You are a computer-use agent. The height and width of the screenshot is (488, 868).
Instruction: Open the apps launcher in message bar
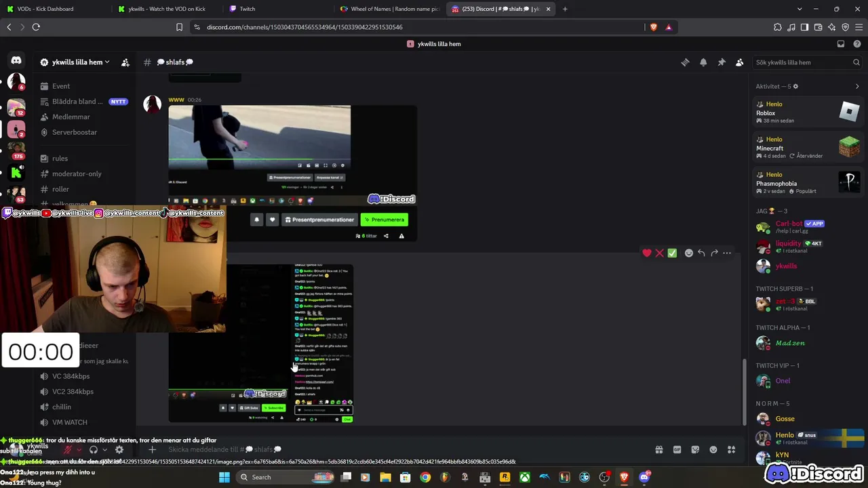[732, 449]
